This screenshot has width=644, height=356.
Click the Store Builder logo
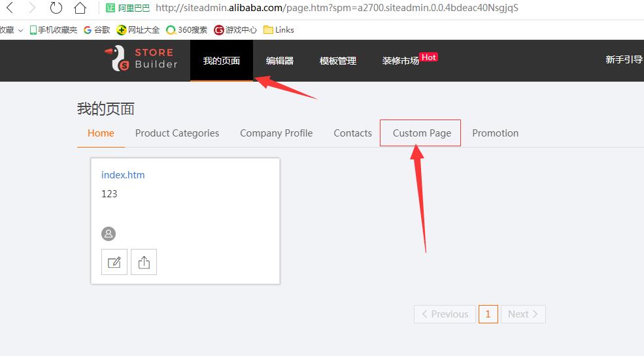click(142, 59)
